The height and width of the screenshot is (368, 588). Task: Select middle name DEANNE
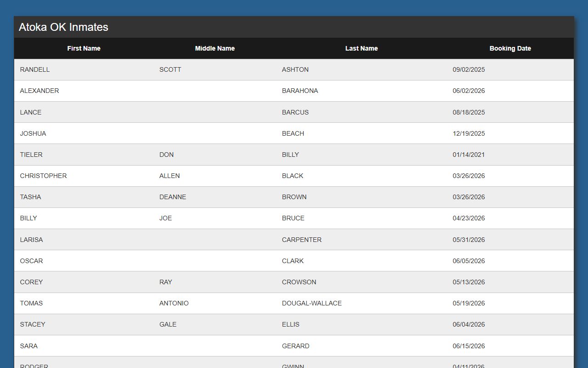click(x=173, y=197)
